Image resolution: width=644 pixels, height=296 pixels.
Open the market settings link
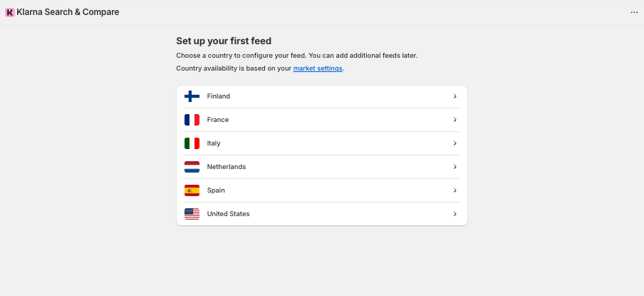pyautogui.click(x=318, y=68)
